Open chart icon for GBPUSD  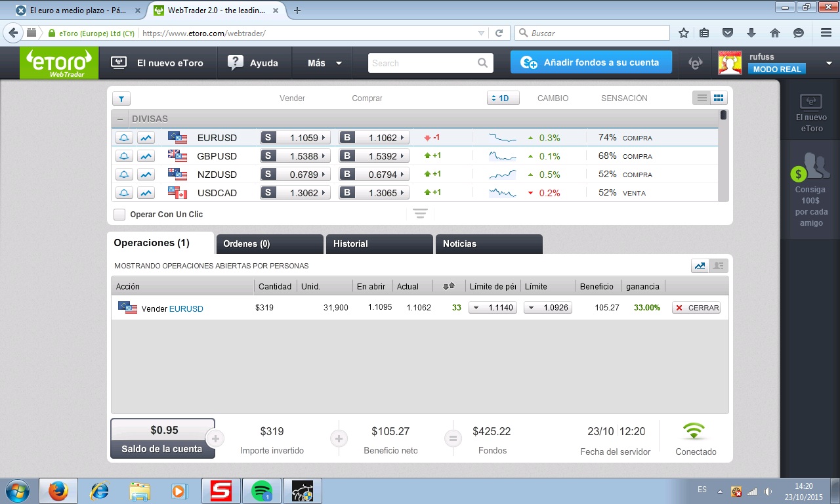click(146, 156)
